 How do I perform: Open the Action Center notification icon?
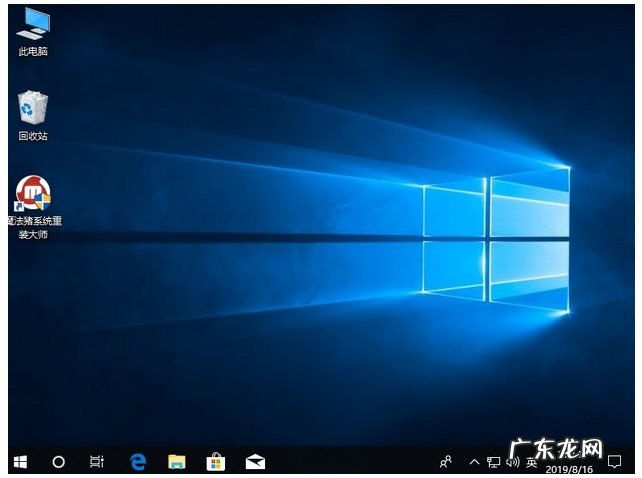pyautogui.click(x=613, y=461)
